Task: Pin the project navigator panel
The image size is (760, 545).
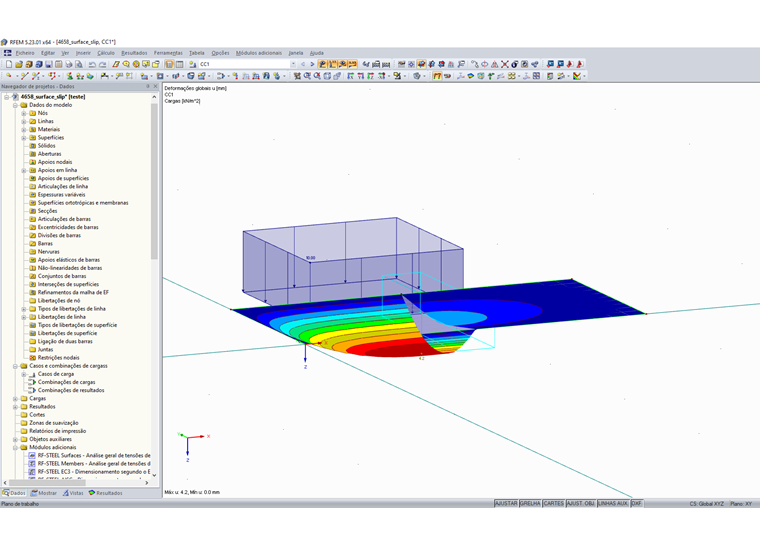Action: click(148, 86)
